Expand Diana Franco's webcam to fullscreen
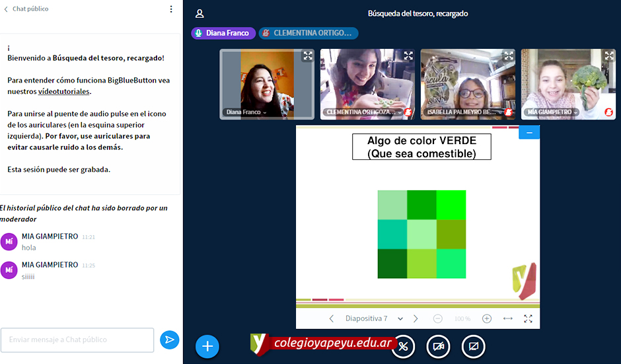 click(x=307, y=56)
